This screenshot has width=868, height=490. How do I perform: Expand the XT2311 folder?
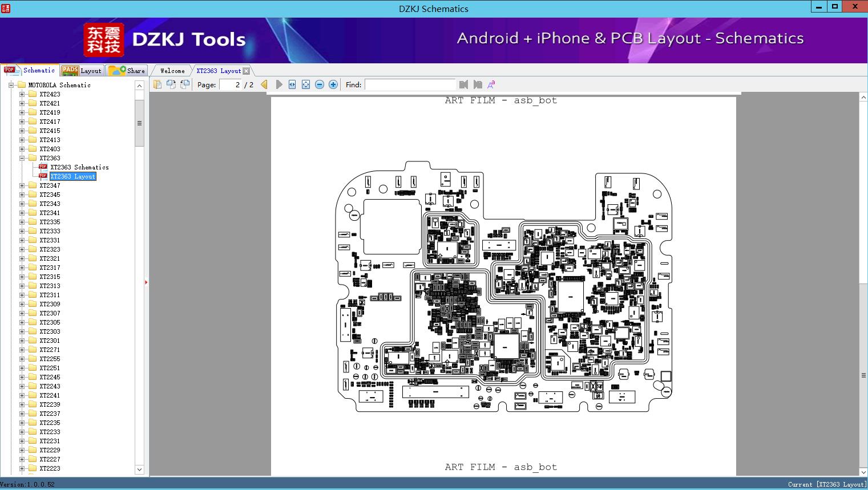tap(22, 295)
